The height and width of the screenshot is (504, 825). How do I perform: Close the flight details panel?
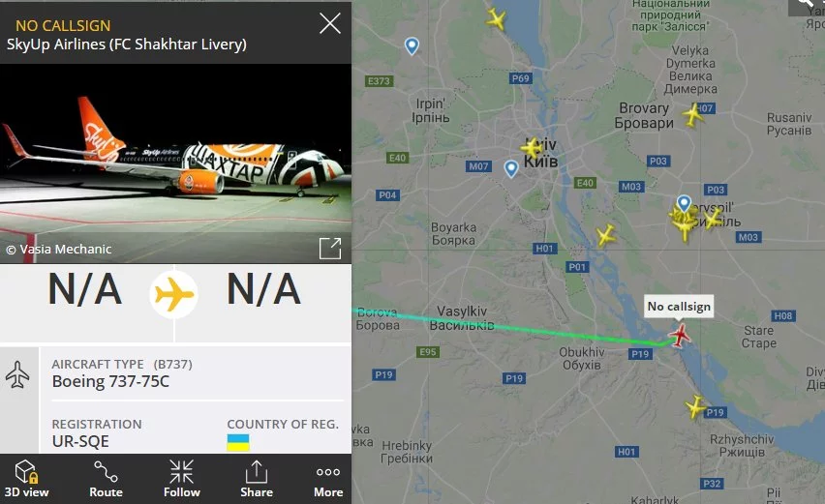pyautogui.click(x=330, y=23)
